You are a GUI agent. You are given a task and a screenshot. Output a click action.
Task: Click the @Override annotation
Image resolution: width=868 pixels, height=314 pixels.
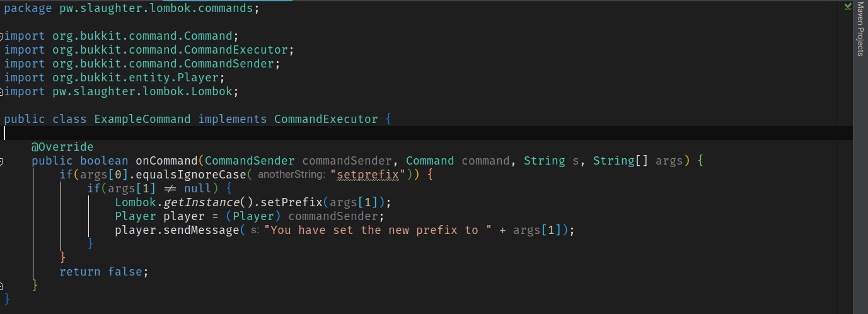click(62, 147)
